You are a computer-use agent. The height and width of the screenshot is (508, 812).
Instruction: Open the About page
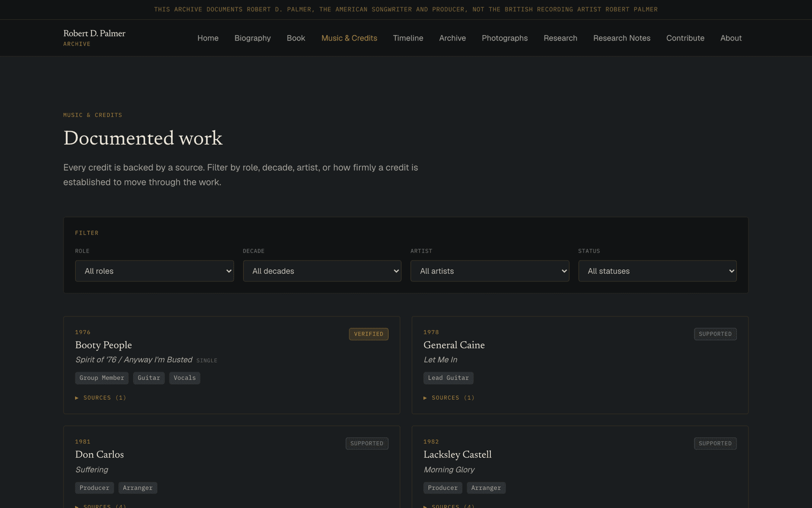click(731, 38)
